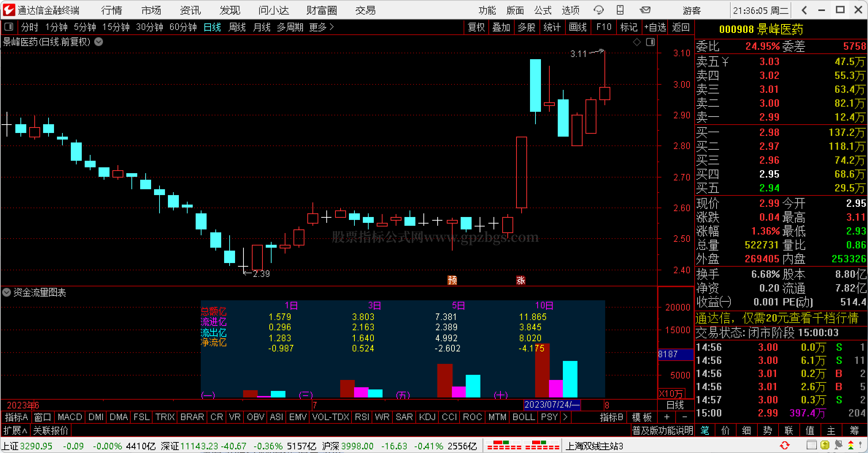Image resolution: width=868 pixels, height=453 pixels.
Task: Switch to the 周线 weekly period
Action: [237, 27]
